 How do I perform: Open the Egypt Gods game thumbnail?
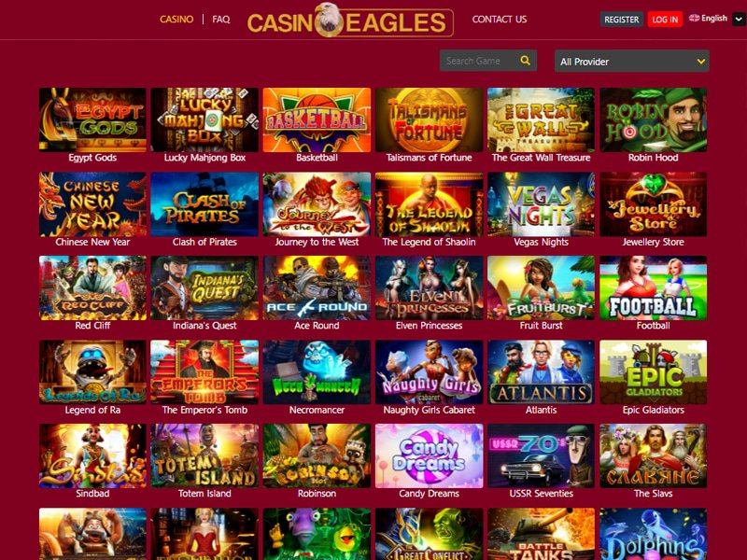point(92,119)
